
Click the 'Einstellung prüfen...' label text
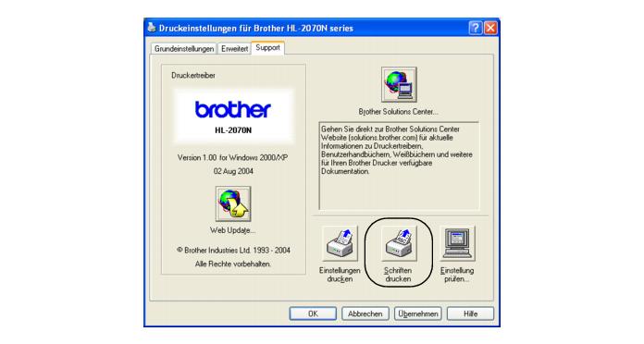(457, 275)
